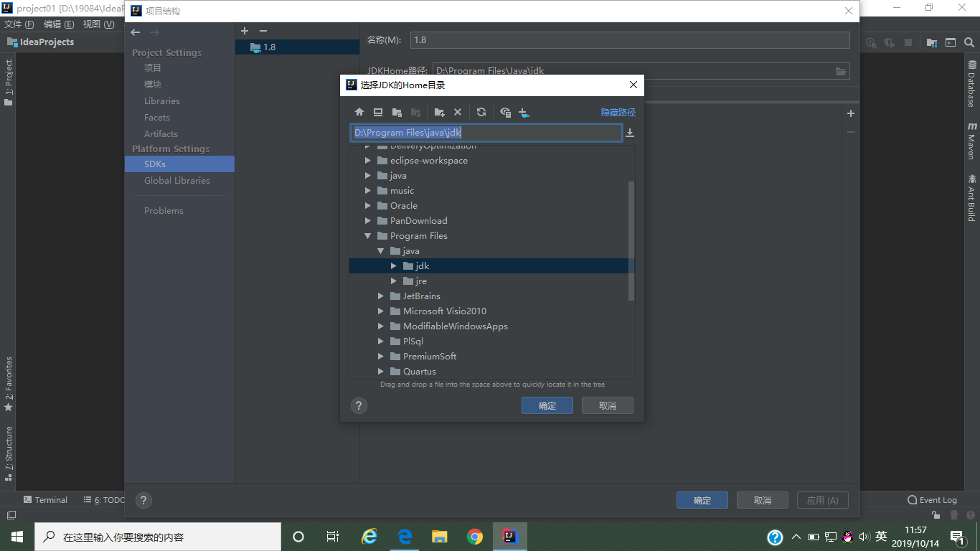Select SDKs in Platform Settings

click(x=155, y=164)
